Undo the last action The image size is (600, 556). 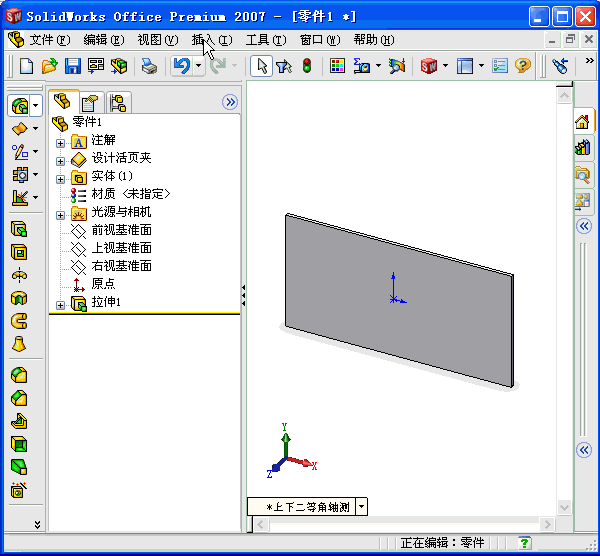pos(182,66)
